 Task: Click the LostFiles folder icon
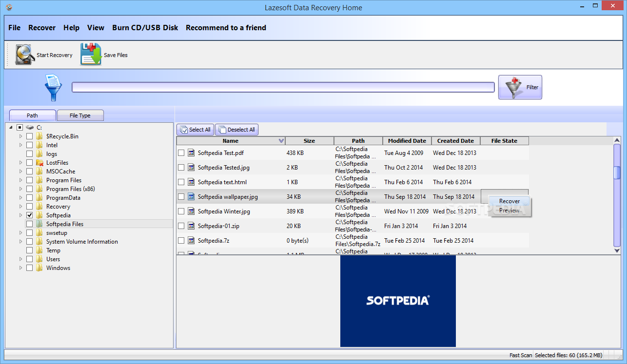[x=39, y=162]
